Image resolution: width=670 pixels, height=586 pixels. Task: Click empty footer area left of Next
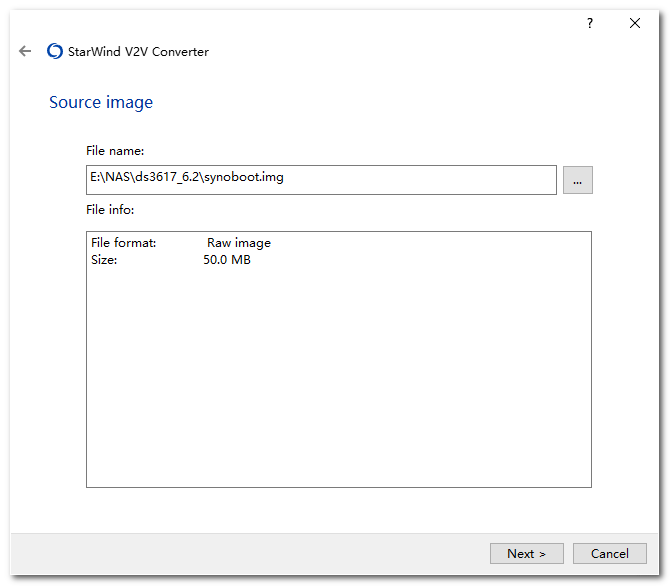point(250,553)
